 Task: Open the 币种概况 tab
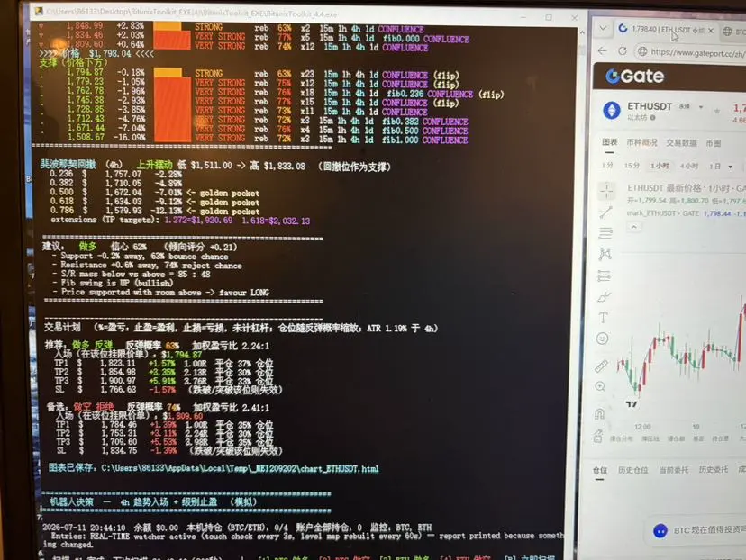(x=641, y=142)
